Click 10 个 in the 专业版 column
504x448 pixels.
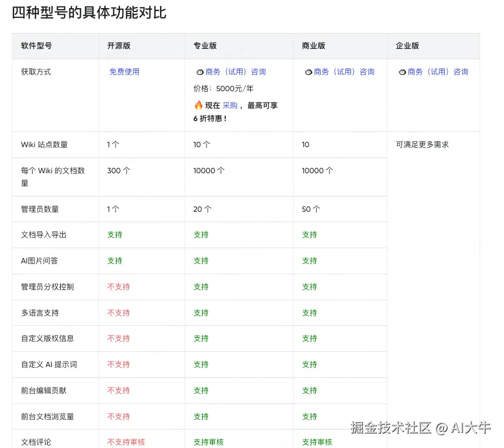point(201,144)
